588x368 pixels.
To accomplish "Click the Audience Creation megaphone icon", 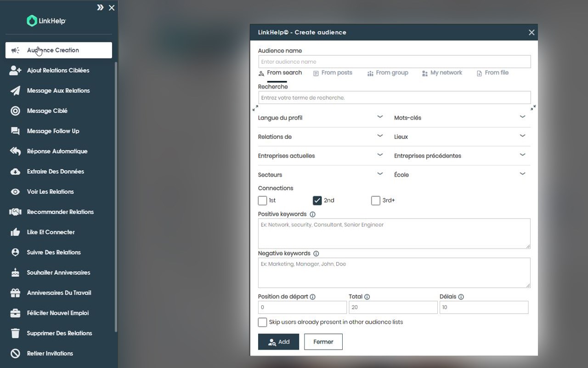I will pyautogui.click(x=16, y=50).
